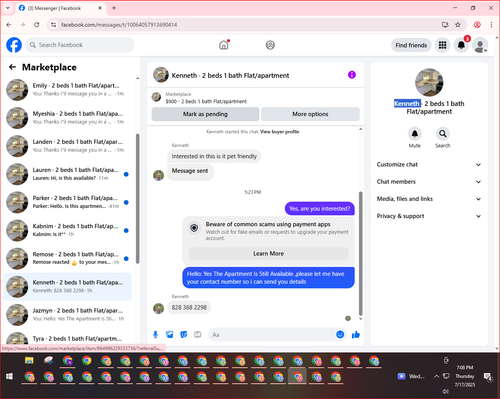
Task: Open the tab search dropdown arrow
Action: pos(8,8)
